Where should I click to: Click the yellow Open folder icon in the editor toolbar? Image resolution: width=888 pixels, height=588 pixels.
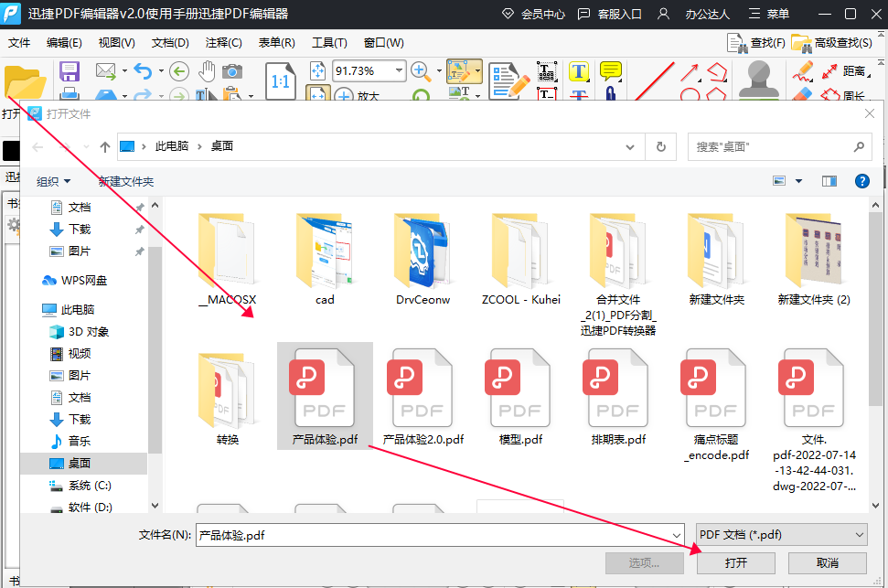coord(25,82)
